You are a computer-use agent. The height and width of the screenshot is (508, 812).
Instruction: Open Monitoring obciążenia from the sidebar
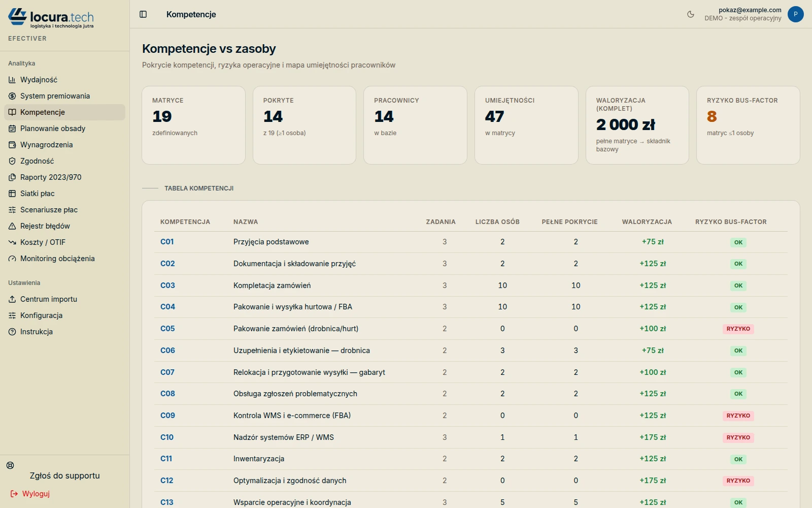coord(64,259)
